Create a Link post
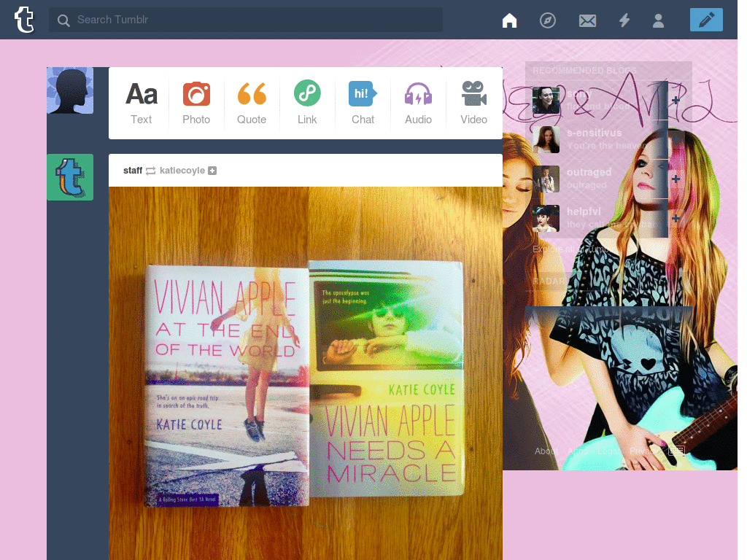 pos(307,102)
